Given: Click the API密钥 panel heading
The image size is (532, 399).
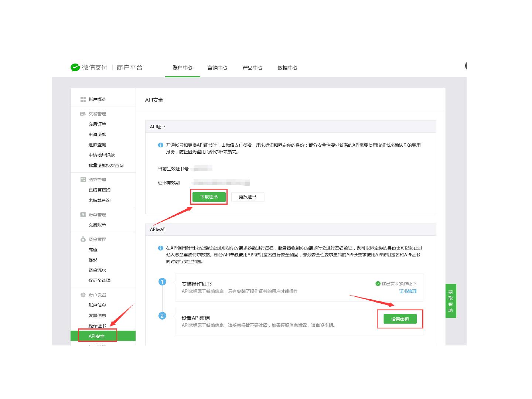Looking at the screenshot, I should coord(158,229).
